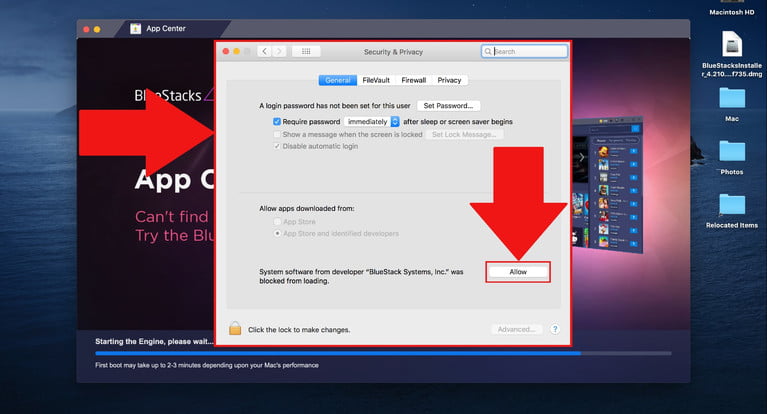Open the 'immediately' password delay dropdown
Screen dimensions: 767x414
372,121
